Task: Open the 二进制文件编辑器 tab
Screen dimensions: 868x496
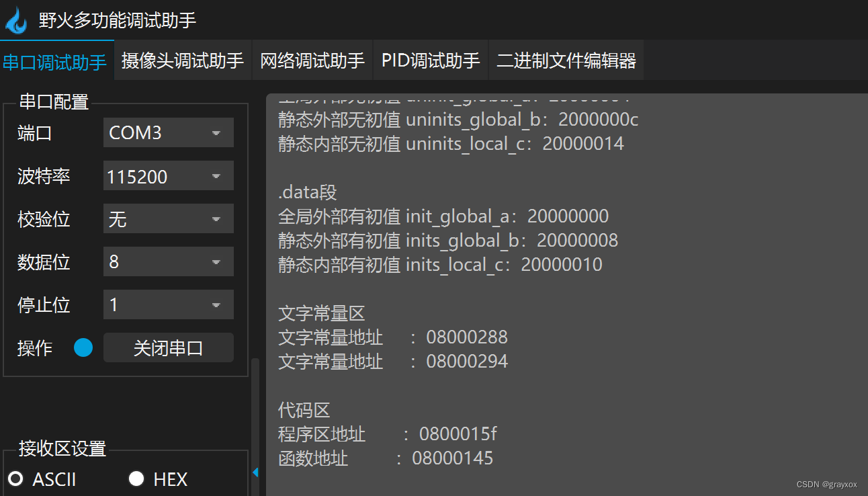Action: [x=566, y=60]
